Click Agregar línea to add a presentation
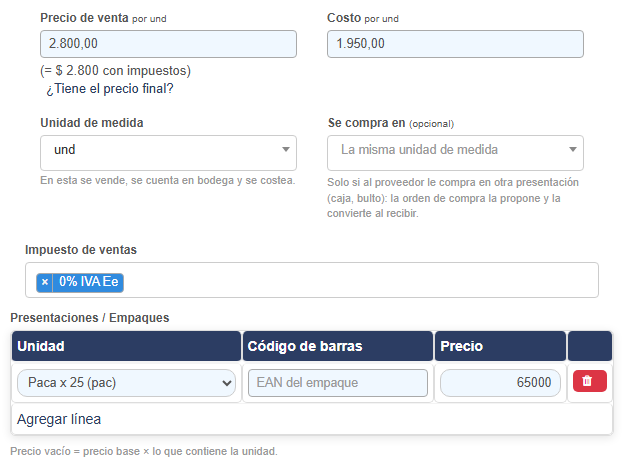Screen dimensions: 624x470 (59, 419)
